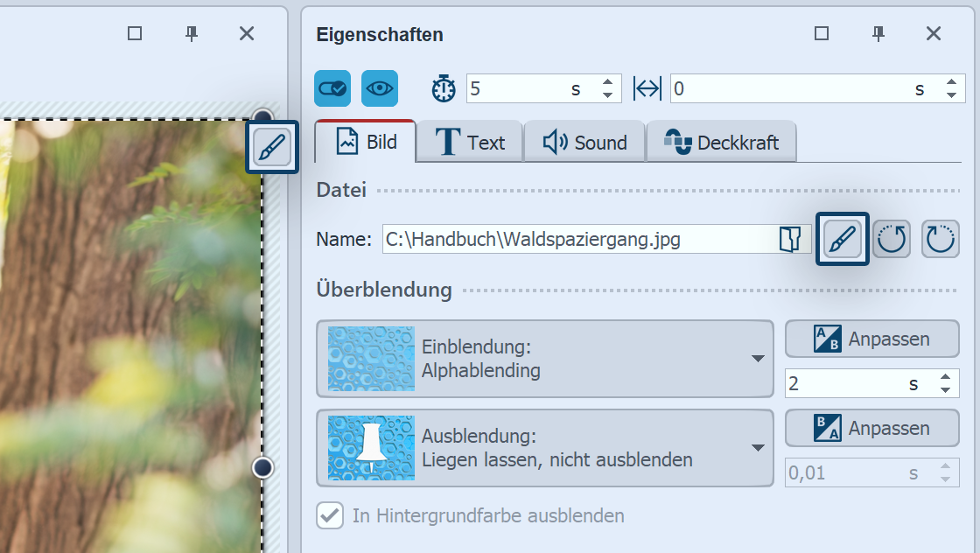Click the In Hintergrundfarbe ausblenden checkbox
Screen dimensions: 980x553
(330, 515)
